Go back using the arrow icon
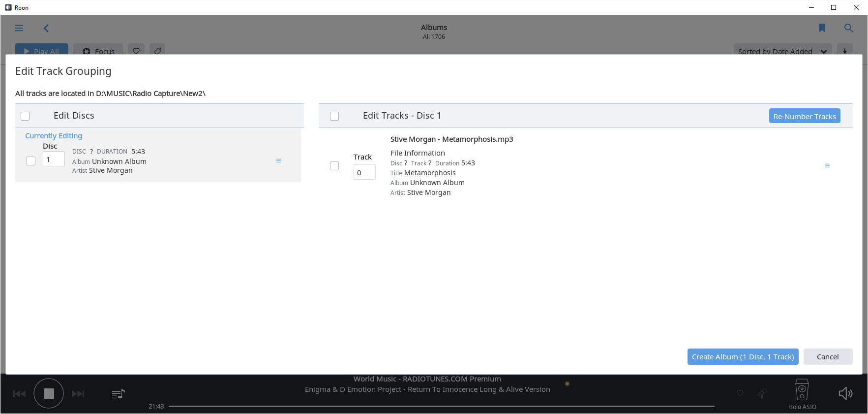 (46, 28)
